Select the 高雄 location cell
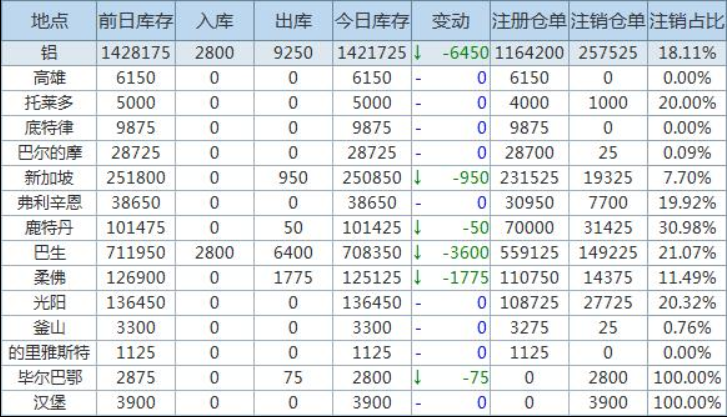Image resolution: width=727 pixels, height=417 pixels. 49,76
